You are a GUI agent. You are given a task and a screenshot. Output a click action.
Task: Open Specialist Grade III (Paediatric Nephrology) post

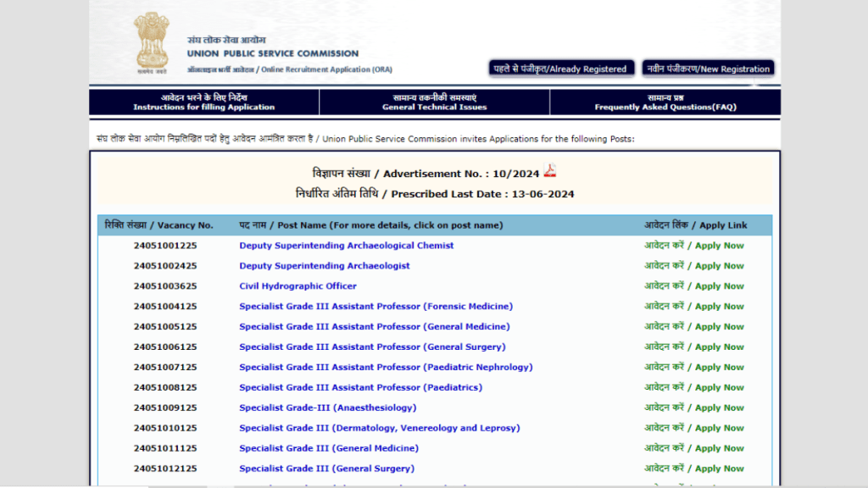pyautogui.click(x=385, y=367)
